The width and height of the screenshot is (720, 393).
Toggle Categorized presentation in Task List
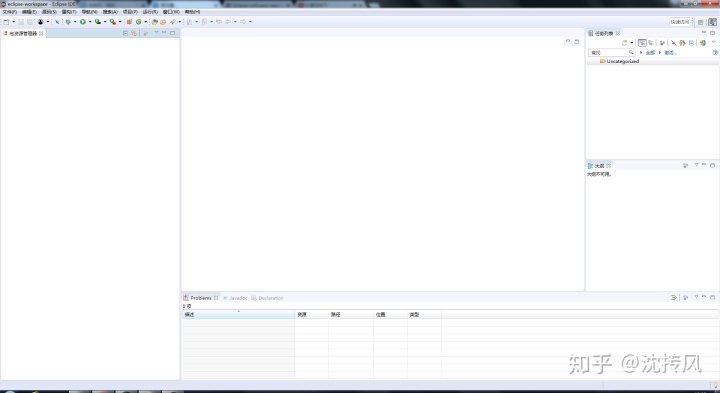click(x=642, y=43)
